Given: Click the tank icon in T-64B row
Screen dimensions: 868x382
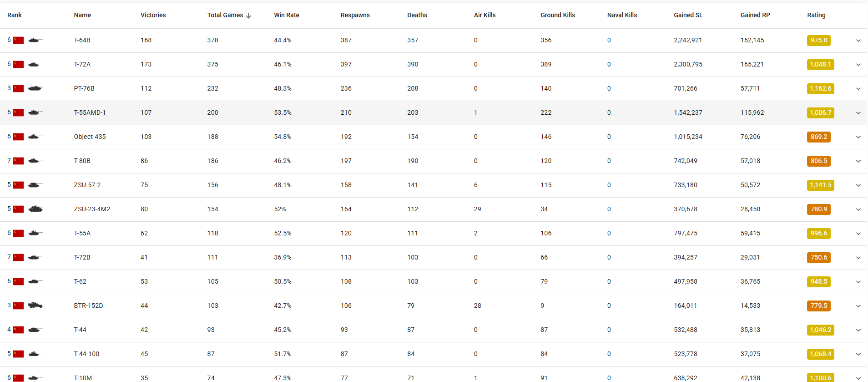Looking at the screenshot, I should (x=35, y=40).
